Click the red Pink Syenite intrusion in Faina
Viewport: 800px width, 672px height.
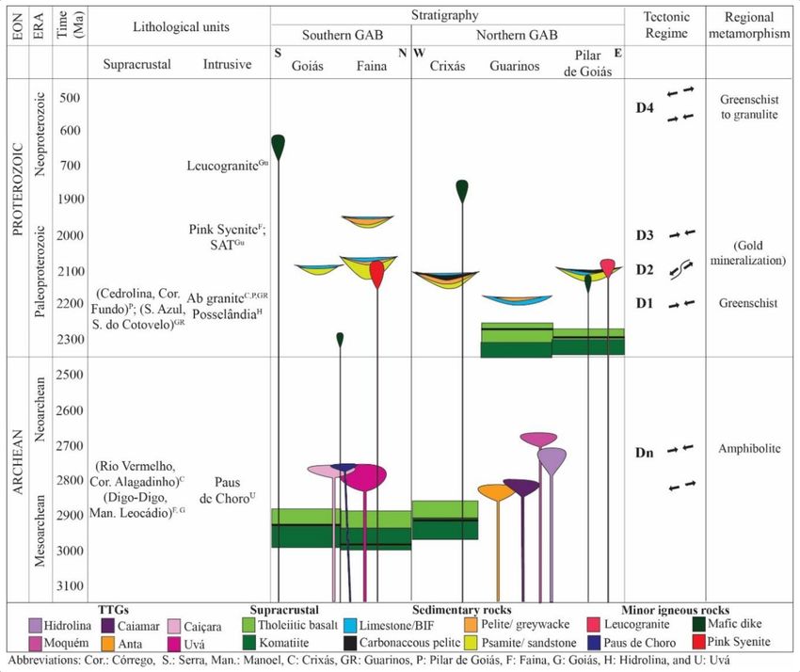pyautogui.click(x=377, y=275)
